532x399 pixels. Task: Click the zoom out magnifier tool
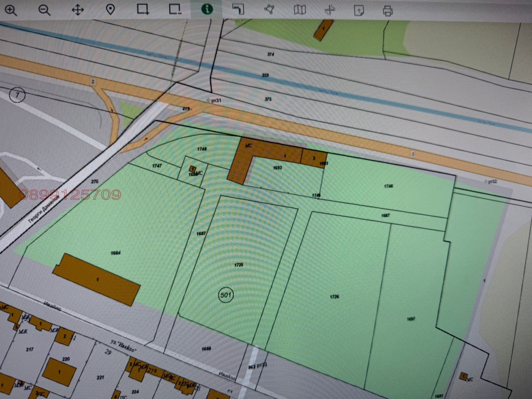point(44,10)
